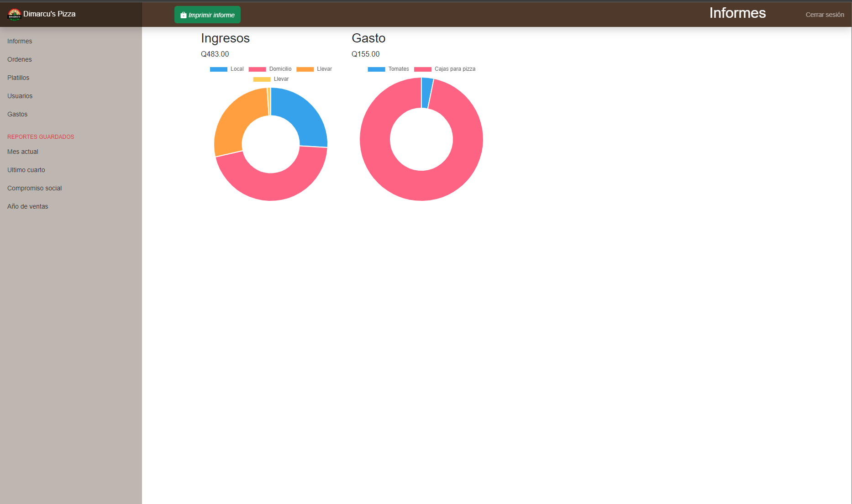Click the Imprimir informe button
Screen dimensions: 852x504
207,15
